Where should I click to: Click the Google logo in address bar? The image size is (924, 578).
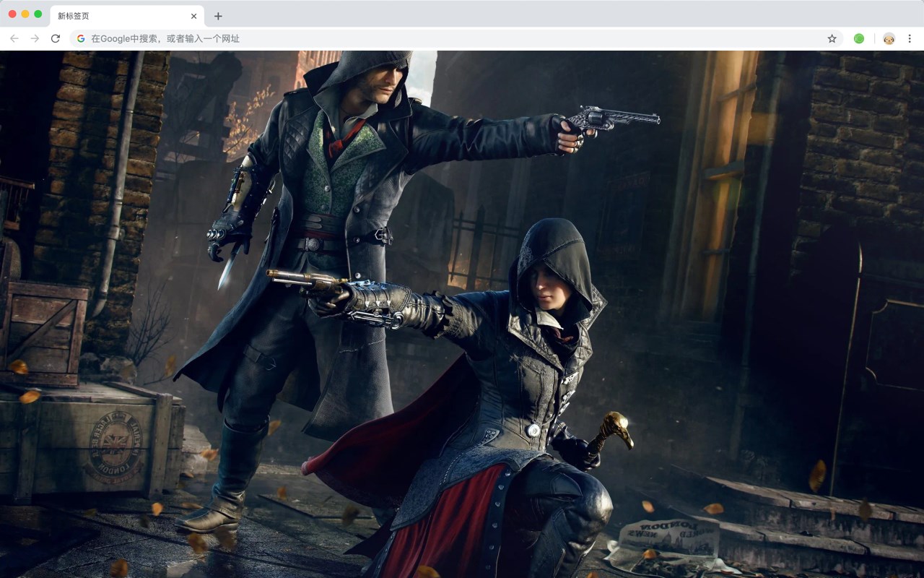click(81, 38)
